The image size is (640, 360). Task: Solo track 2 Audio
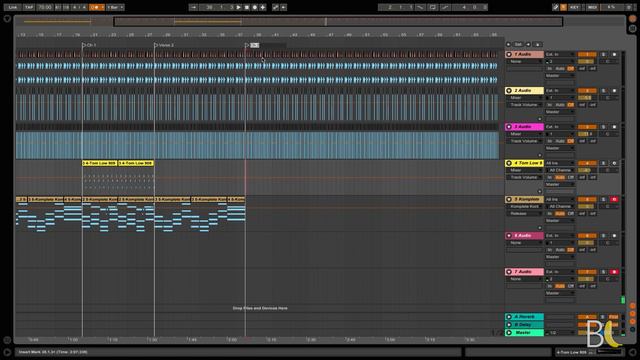pos(604,91)
